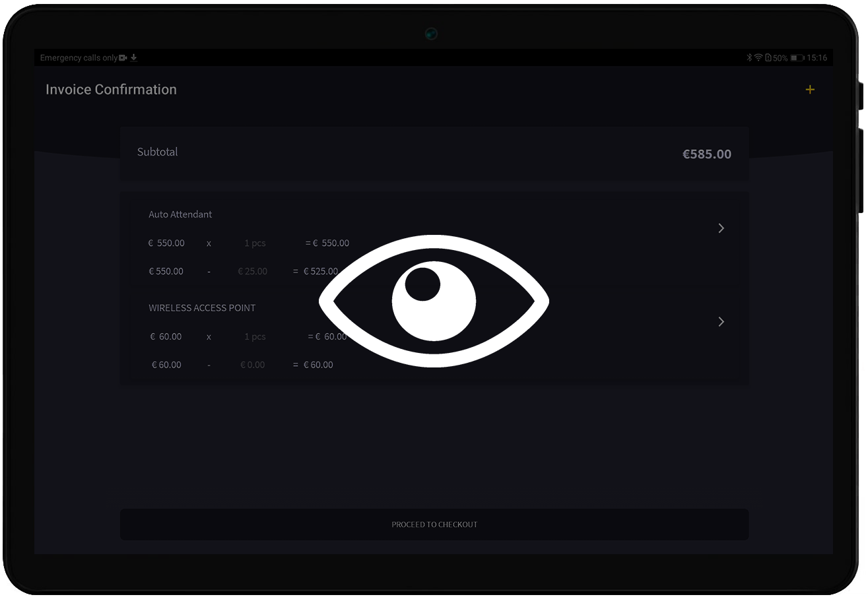Click the 15:16 clock in status bar
The height and width of the screenshot is (603, 868).
point(817,58)
